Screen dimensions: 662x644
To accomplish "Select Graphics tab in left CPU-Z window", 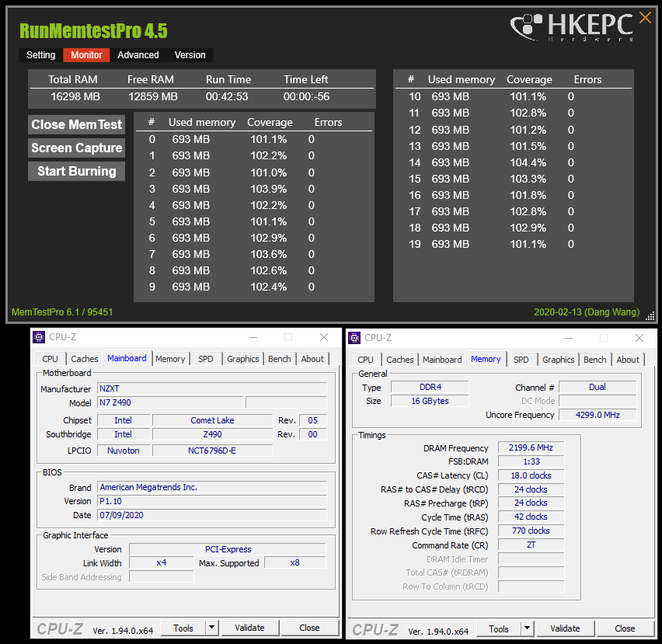I will coord(242,359).
